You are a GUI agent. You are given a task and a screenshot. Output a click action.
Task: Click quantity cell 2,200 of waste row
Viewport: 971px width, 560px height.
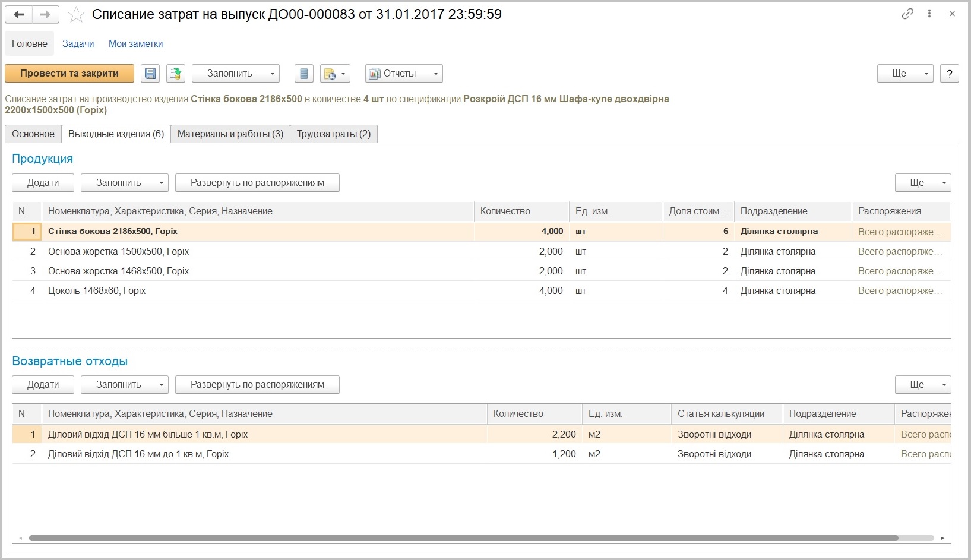click(534, 435)
